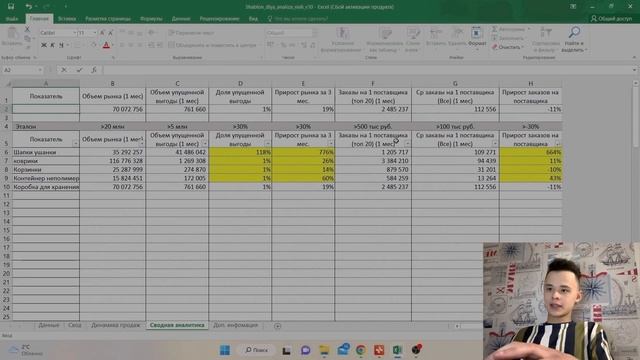The image size is (640, 360).
Task: Open Clear eraser menu
Action: coord(508,47)
